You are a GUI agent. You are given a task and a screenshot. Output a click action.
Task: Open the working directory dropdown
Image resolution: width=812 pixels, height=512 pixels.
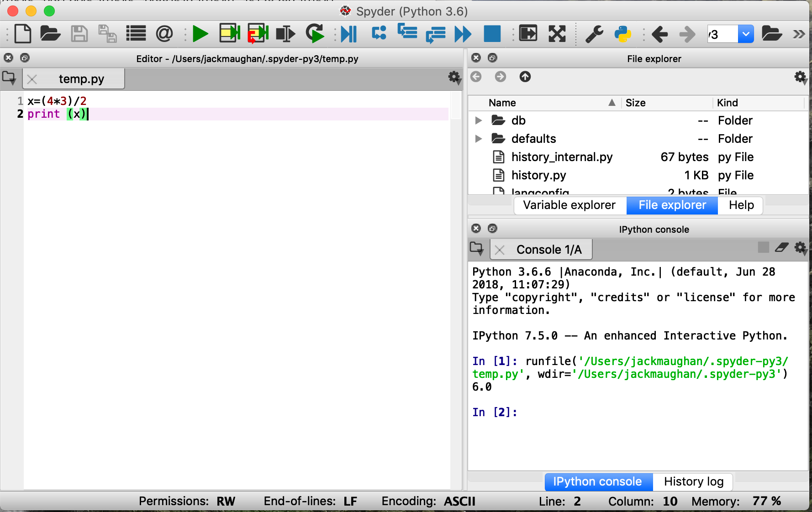[746, 34]
